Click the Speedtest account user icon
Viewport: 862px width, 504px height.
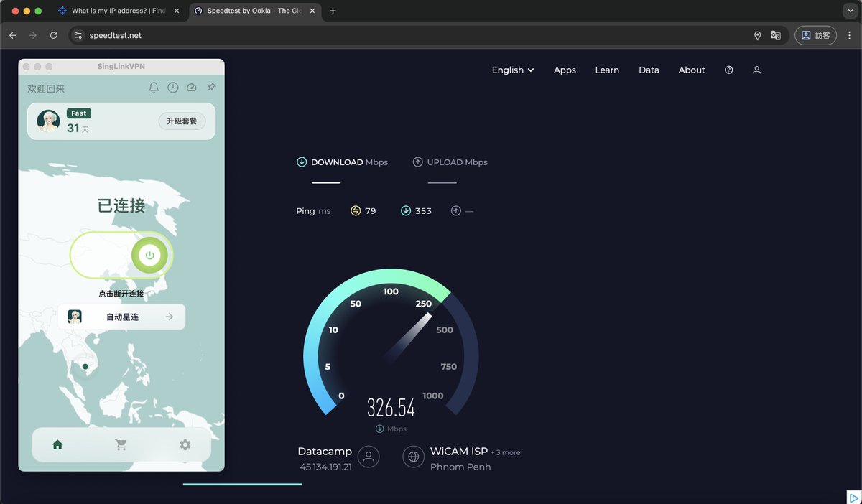[756, 70]
